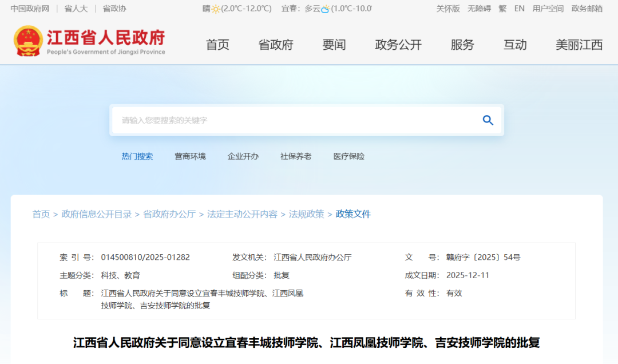Click the magnifier search icon
The width and height of the screenshot is (618, 364).
point(488,120)
